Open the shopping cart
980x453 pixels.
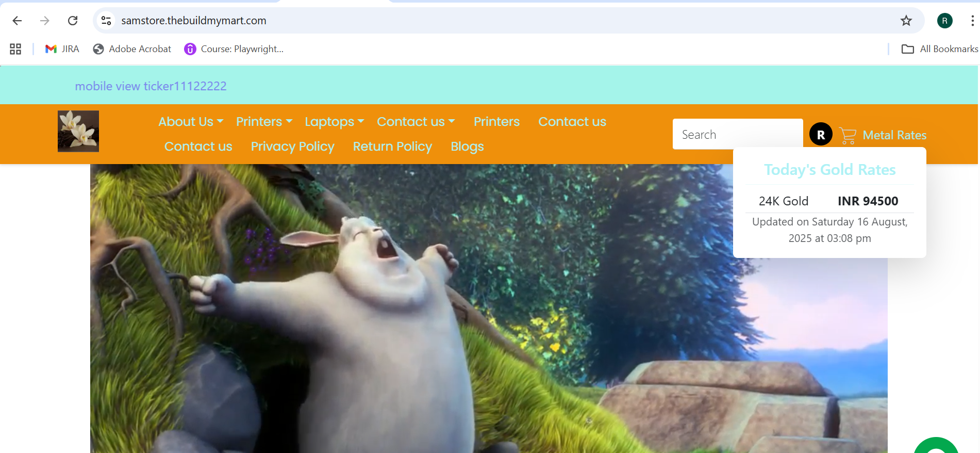point(848,135)
